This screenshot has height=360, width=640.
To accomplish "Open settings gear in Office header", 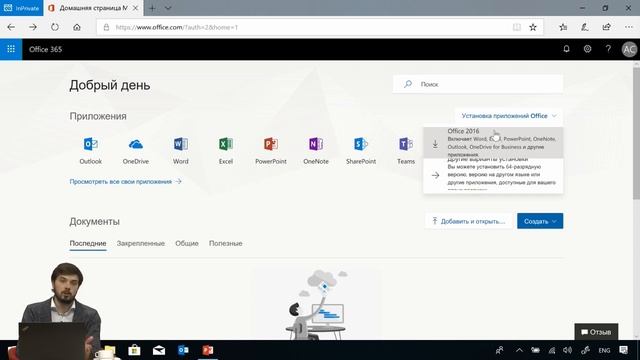I will [x=587, y=49].
